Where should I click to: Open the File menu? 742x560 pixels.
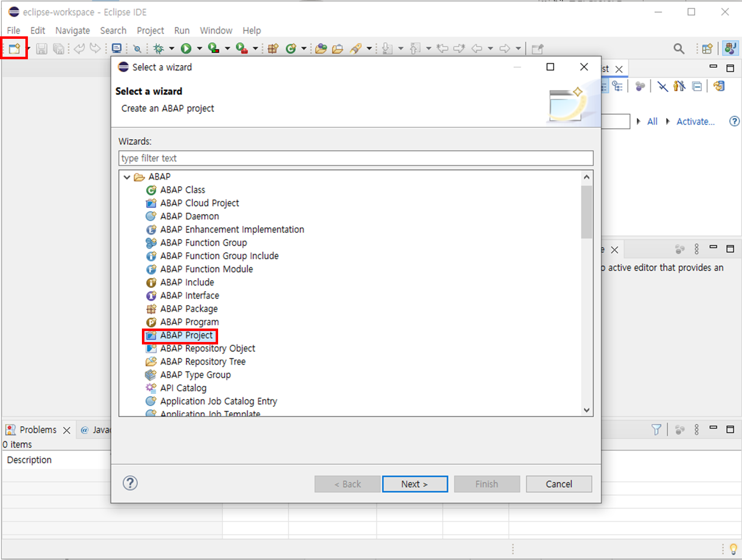point(13,30)
